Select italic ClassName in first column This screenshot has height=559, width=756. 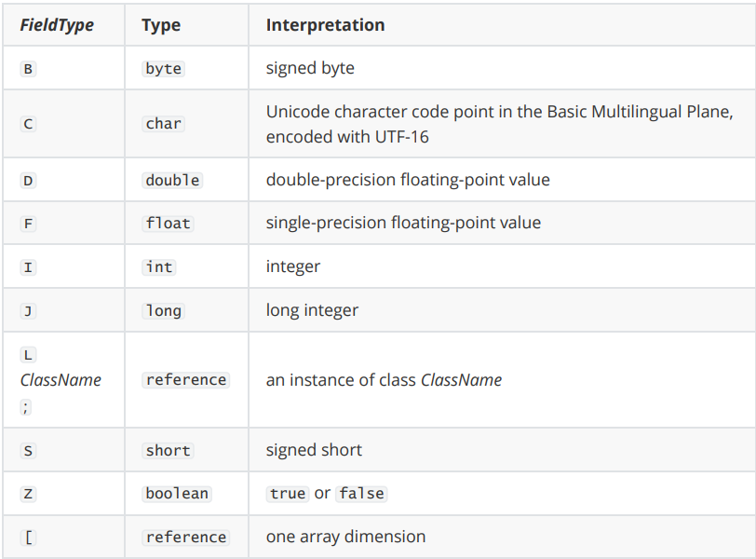pyautogui.click(x=61, y=380)
